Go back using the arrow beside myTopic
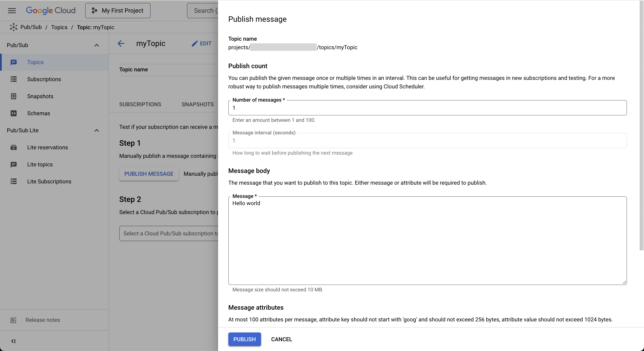Viewport: 644px width, 351px height. [121, 43]
